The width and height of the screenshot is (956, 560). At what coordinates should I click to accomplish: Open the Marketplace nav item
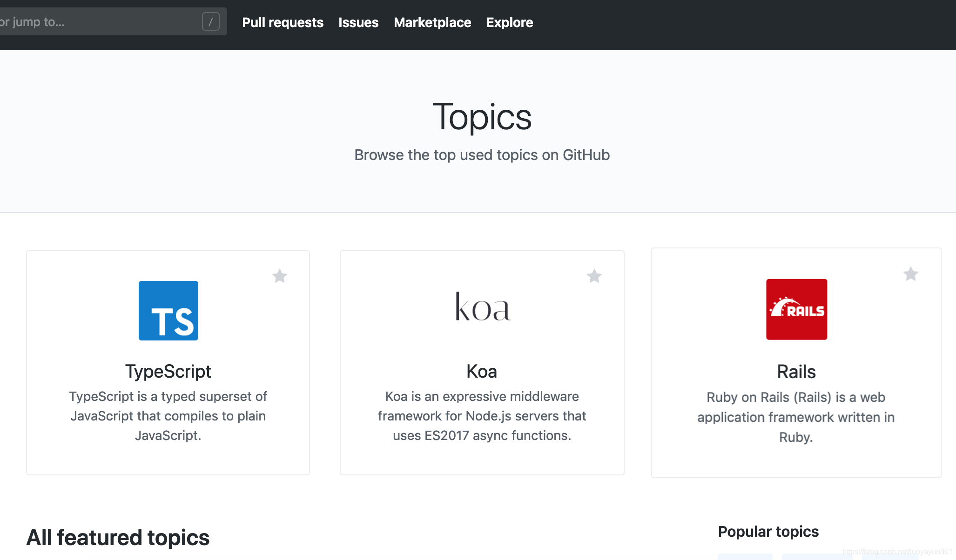pos(432,22)
